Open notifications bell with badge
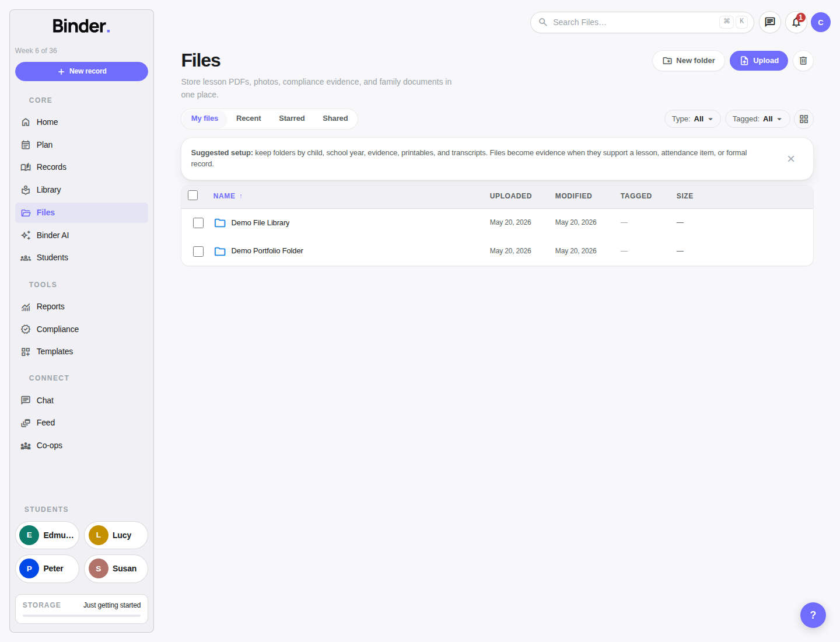 point(796,22)
